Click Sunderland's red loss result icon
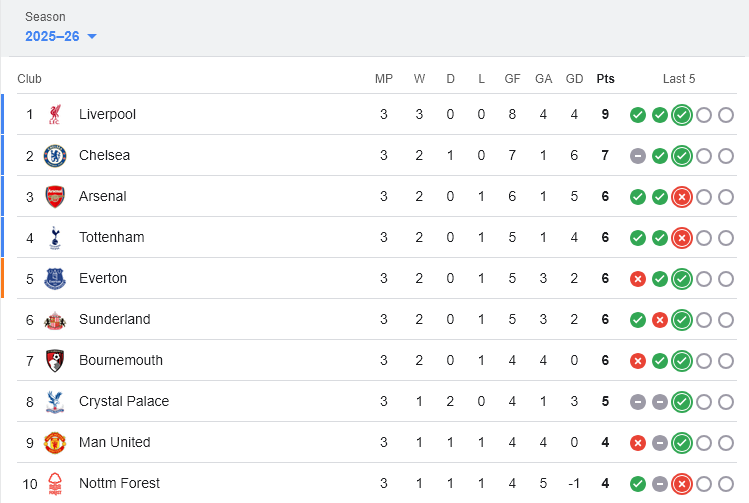Screen dimensions: 749x503 660,320
